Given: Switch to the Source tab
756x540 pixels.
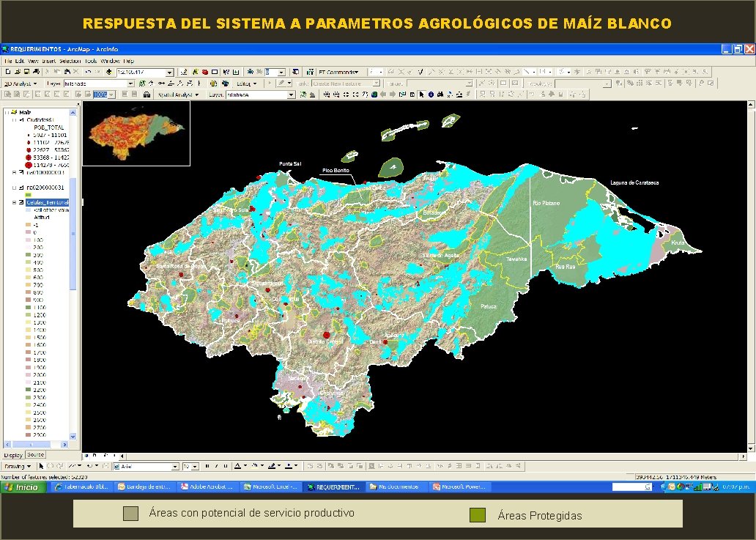Looking at the screenshot, I should point(35,455).
